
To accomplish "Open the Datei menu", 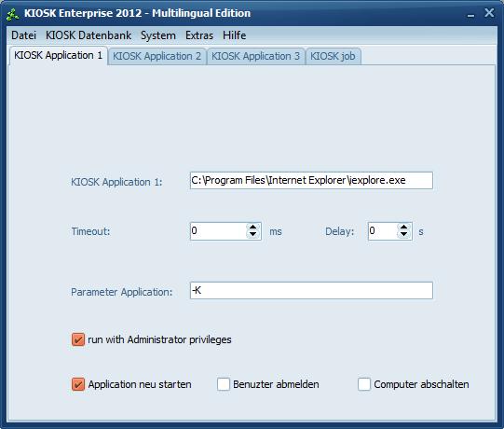I will pos(23,35).
